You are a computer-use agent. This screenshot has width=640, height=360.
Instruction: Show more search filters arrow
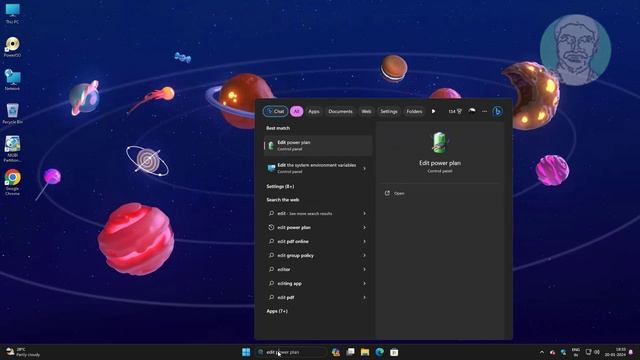pos(433,111)
